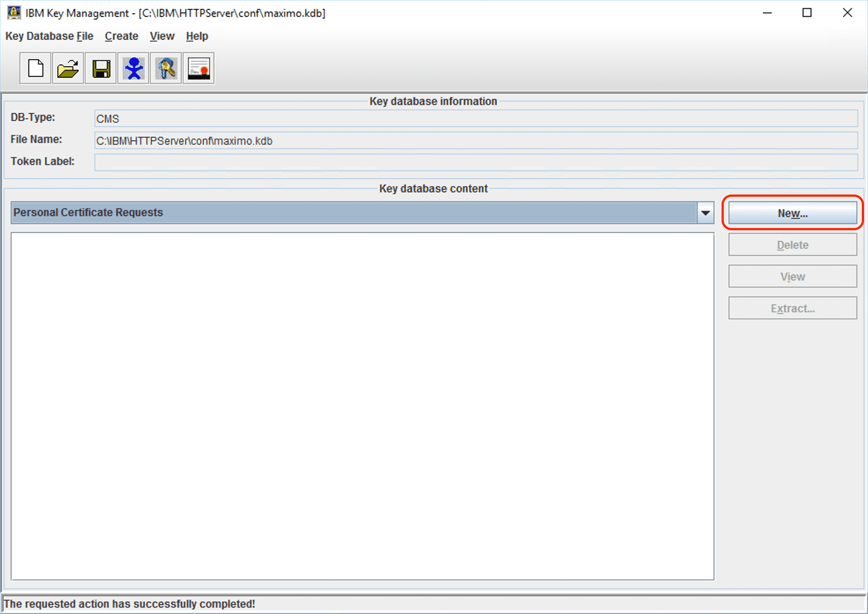This screenshot has height=614, width=868.
Task: Click the View button in the content panel
Action: coord(793,277)
